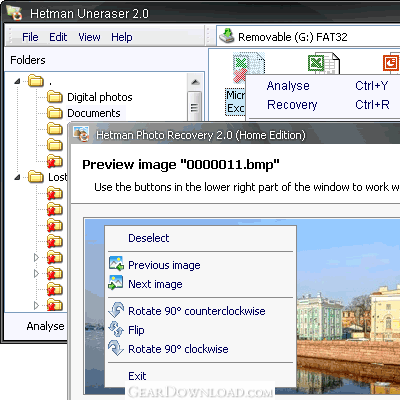
Task: Open the Help menu
Action: click(122, 37)
